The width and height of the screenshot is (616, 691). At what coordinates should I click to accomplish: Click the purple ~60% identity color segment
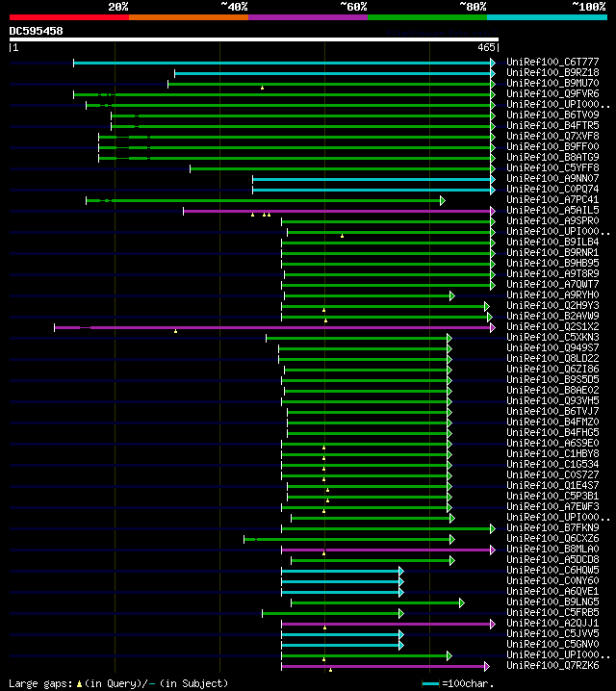308,17
